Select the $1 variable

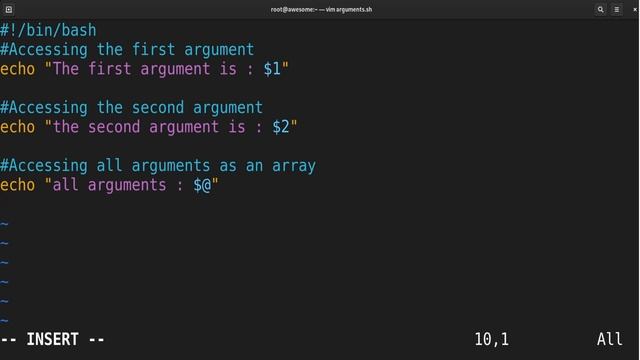point(272,69)
